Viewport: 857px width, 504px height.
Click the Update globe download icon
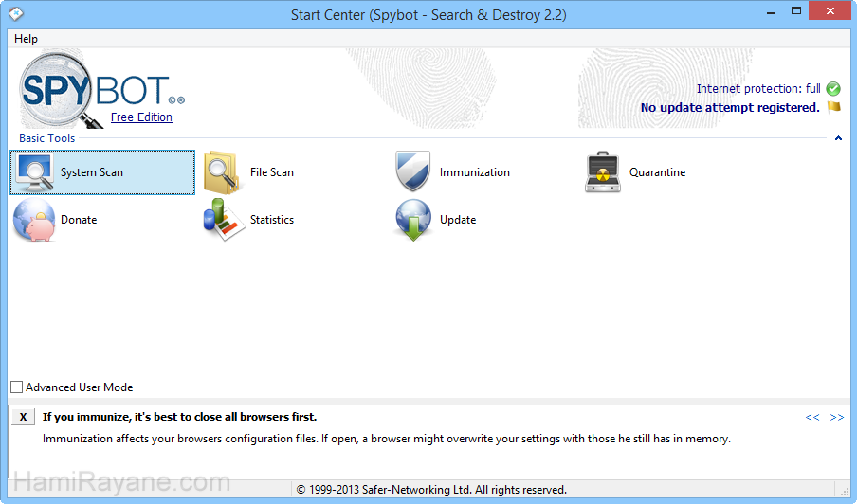click(x=413, y=220)
